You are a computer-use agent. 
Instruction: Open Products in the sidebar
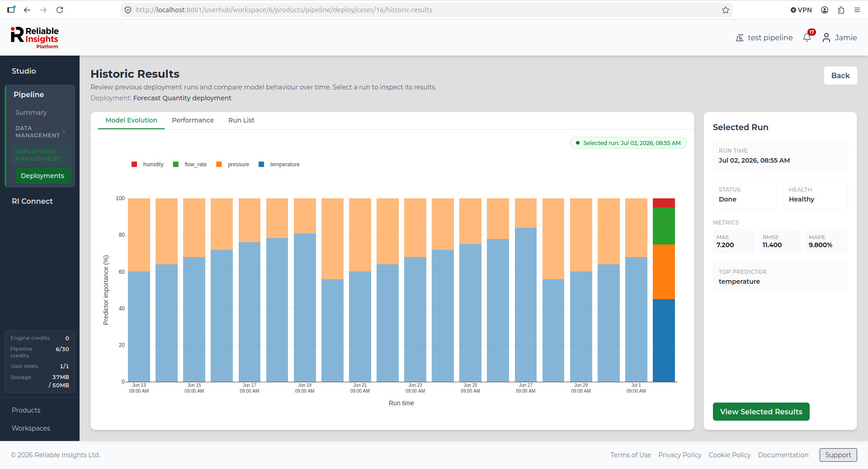coord(26,410)
